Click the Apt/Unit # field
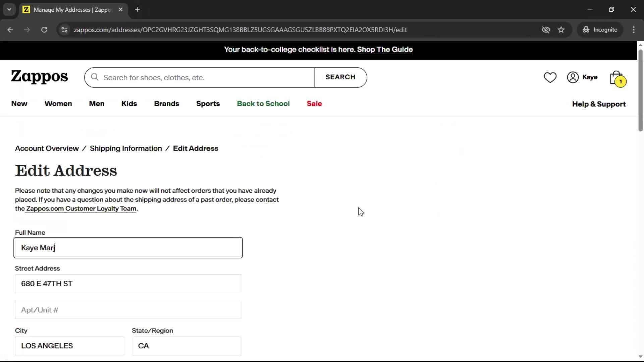The width and height of the screenshot is (644, 362). [x=128, y=310]
